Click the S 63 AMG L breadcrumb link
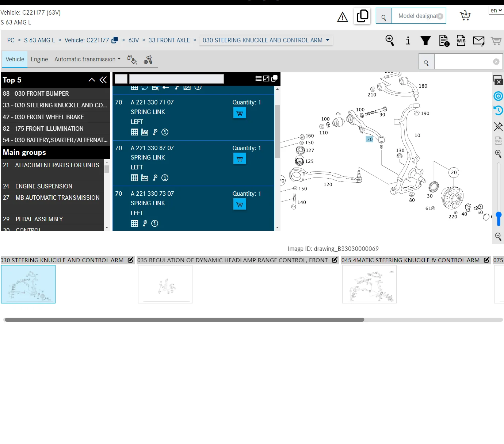Screen dimensions: 504x444 click(x=39, y=40)
